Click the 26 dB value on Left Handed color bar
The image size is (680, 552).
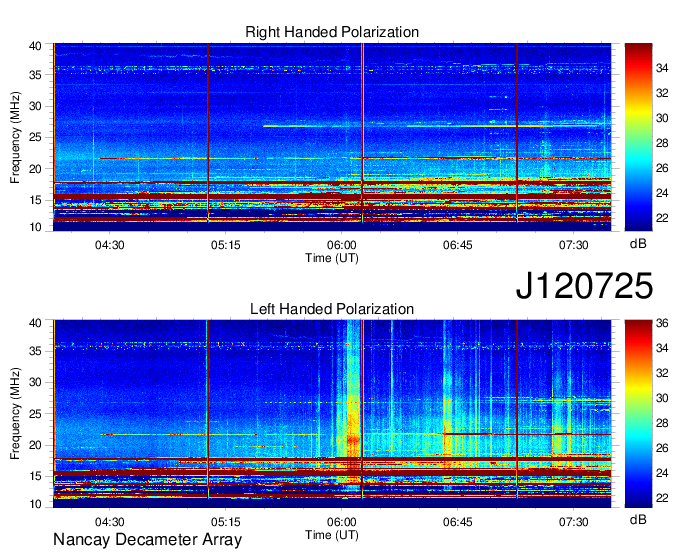pyautogui.click(x=662, y=448)
